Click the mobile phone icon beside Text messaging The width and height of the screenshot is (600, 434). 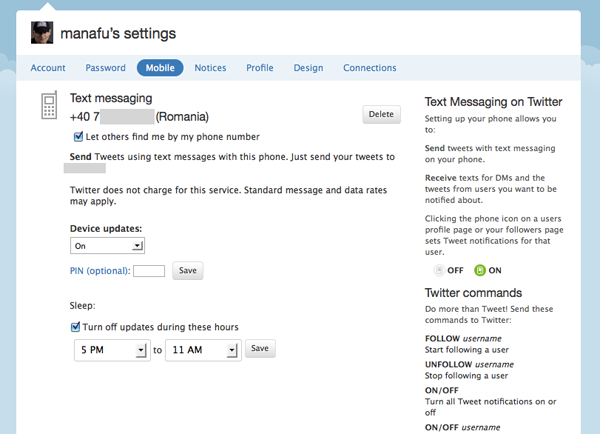(x=49, y=105)
